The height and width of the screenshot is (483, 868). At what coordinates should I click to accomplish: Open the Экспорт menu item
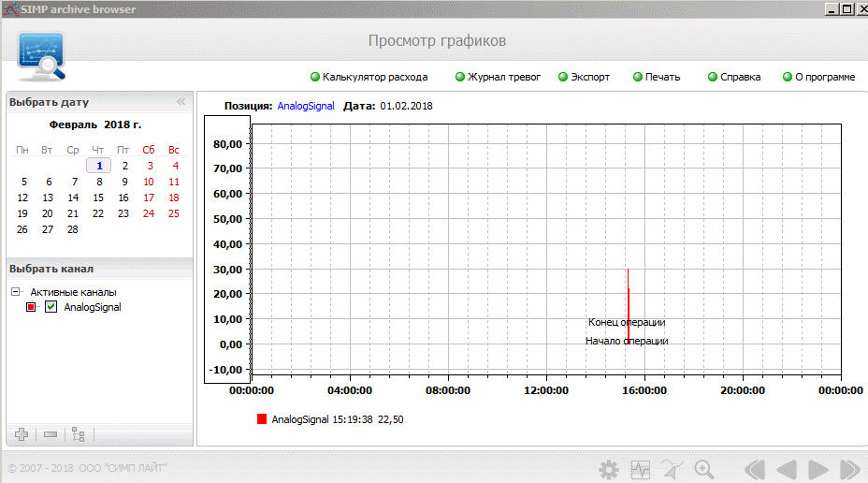[x=584, y=77]
